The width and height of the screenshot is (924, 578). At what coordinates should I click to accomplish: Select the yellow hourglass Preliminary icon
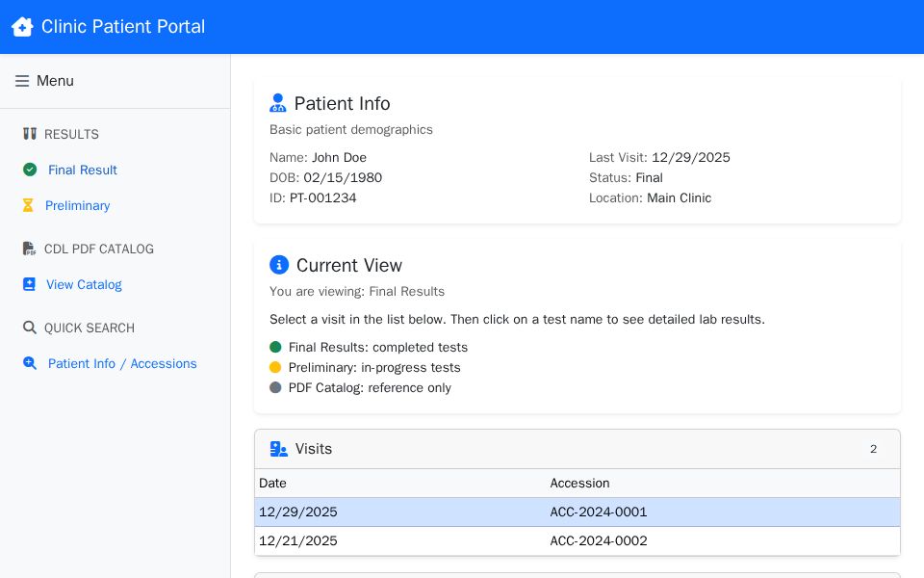pyautogui.click(x=30, y=205)
